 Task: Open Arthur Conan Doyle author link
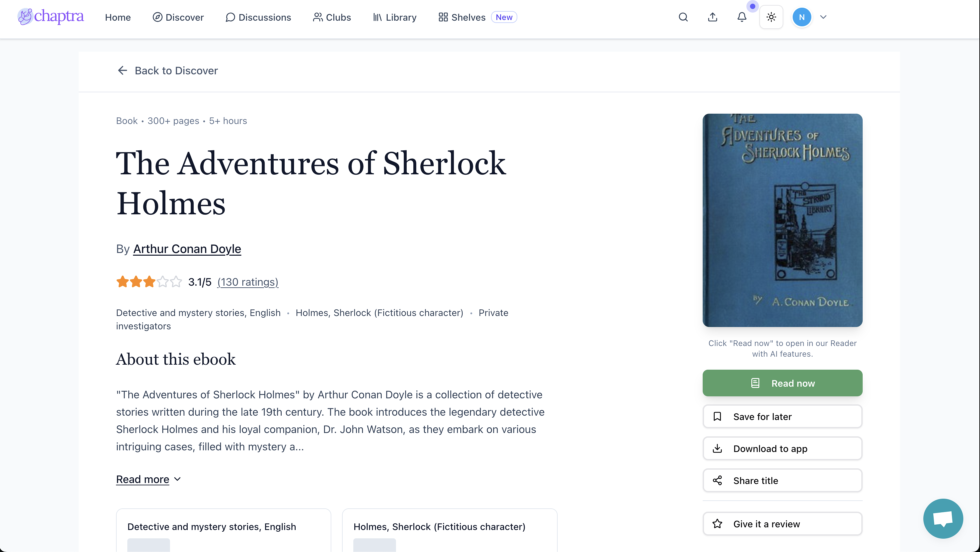pyautogui.click(x=187, y=249)
